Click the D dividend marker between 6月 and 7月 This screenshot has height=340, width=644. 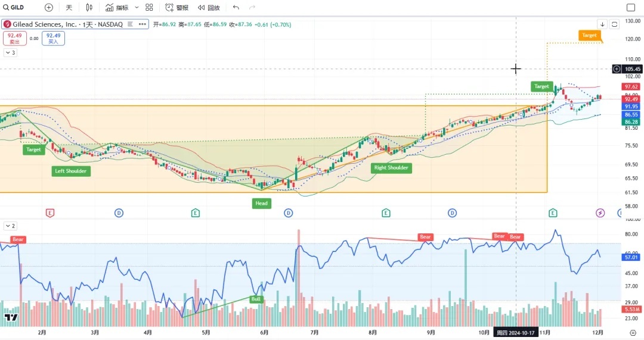click(289, 213)
